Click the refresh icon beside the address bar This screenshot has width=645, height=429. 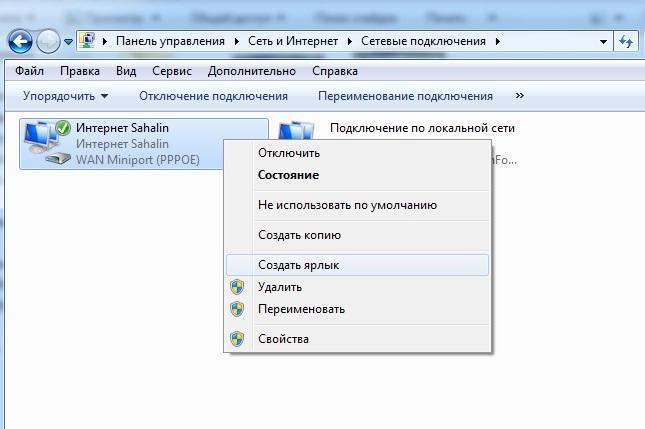click(x=627, y=41)
